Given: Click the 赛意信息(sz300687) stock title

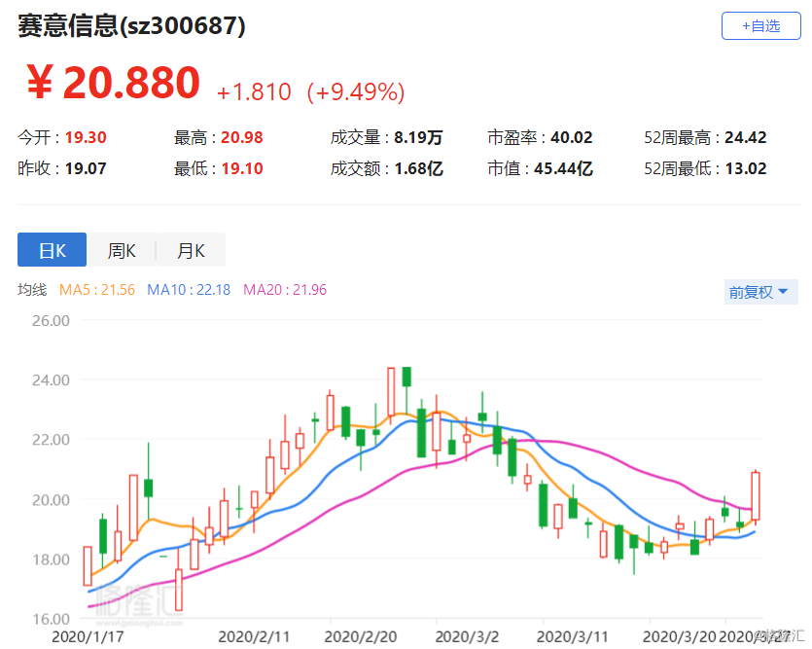Looking at the screenshot, I should pos(131,26).
